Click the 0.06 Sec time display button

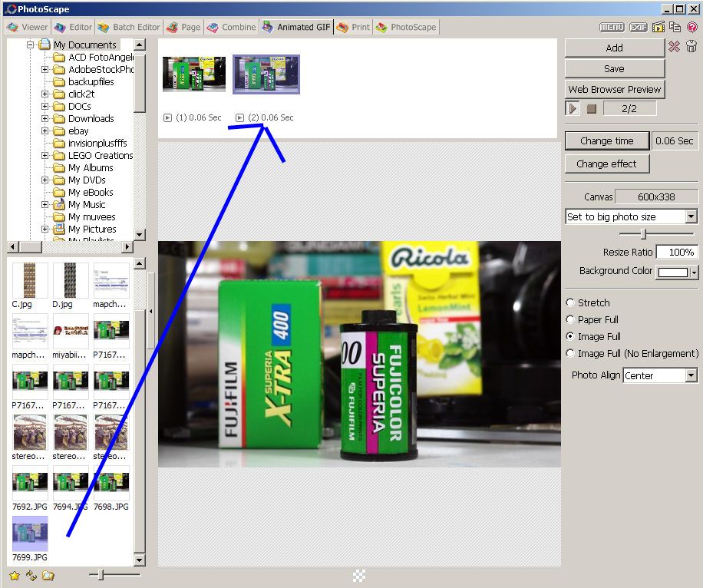(675, 140)
